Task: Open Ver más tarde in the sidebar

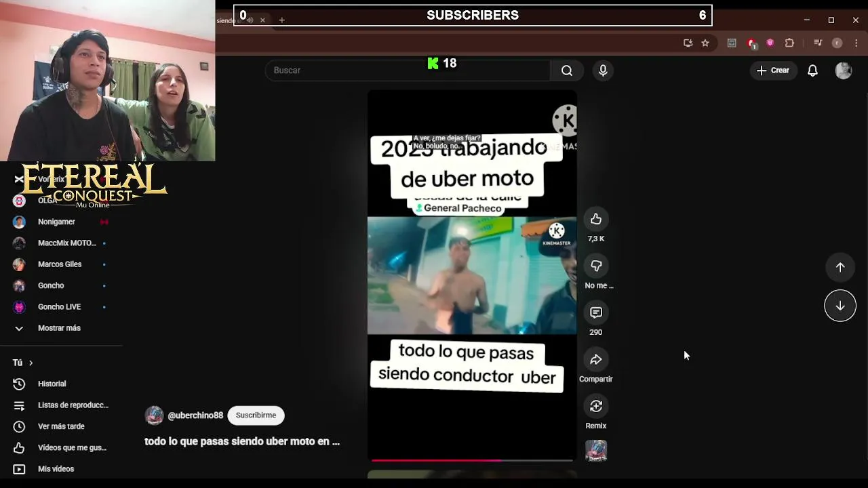Action: [x=61, y=426]
